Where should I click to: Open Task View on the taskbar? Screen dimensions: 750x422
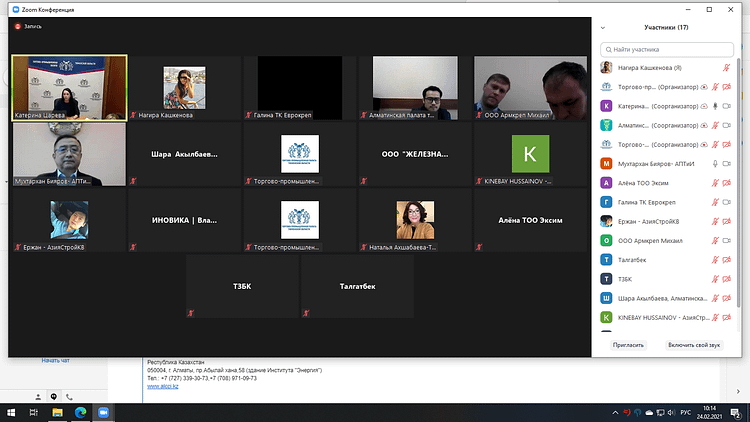33,412
